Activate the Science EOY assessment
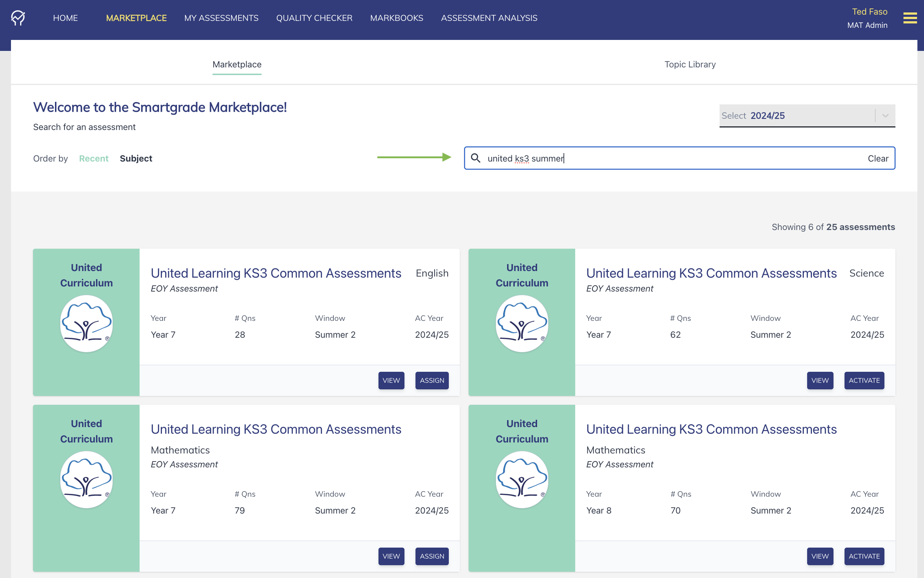 (864, 380)
